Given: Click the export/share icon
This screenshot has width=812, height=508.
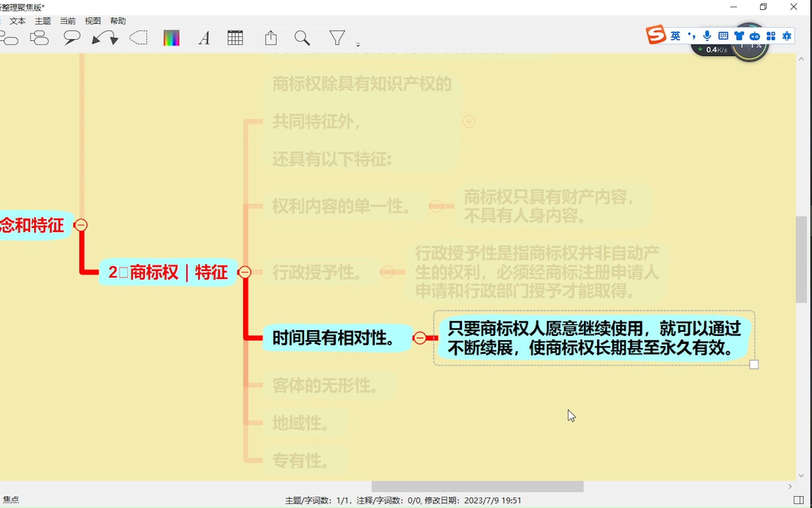Looking at the screenshot, I should (x=270, y=38).
